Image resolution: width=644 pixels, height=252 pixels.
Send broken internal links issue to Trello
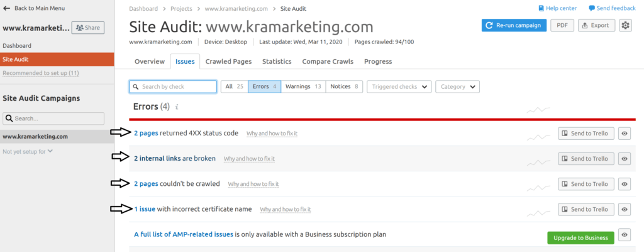coord(586,159)
